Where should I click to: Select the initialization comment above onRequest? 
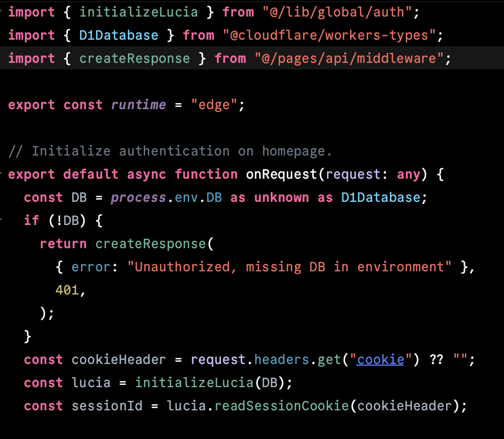[x=169, y=151]
